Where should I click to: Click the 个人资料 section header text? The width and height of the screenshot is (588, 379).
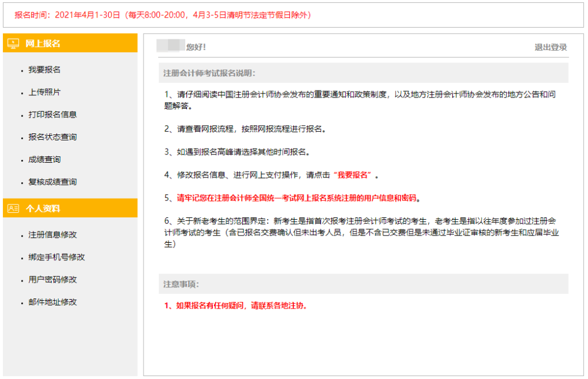coord(43,209)
